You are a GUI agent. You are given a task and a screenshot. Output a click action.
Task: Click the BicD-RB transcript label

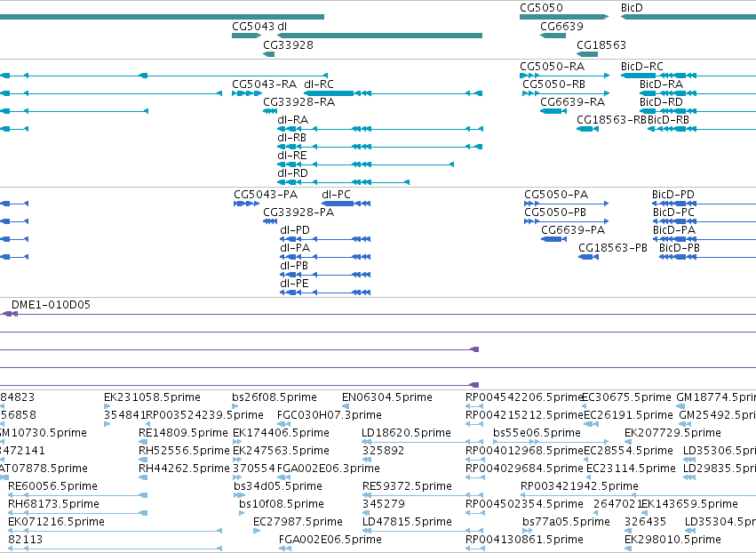[668, 120]
